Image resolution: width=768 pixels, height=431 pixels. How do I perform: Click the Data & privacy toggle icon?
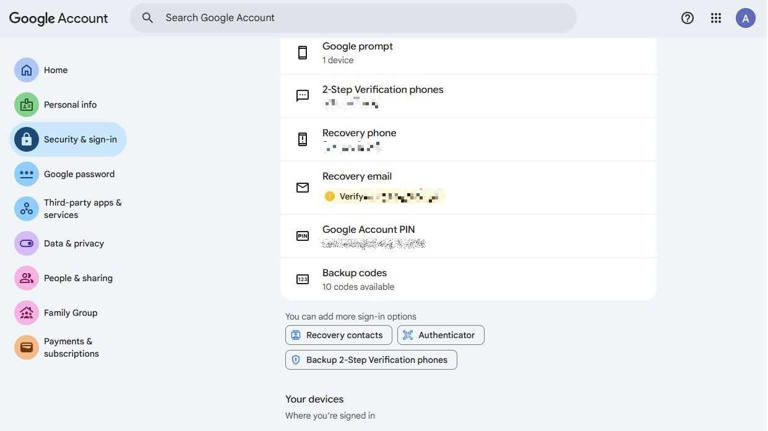pos(26,243)
